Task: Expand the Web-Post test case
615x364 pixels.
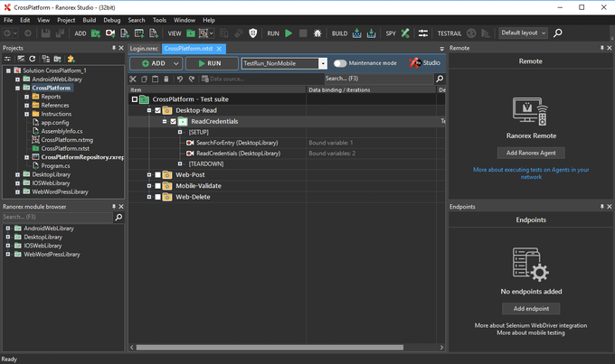Action: click(149, 174)
